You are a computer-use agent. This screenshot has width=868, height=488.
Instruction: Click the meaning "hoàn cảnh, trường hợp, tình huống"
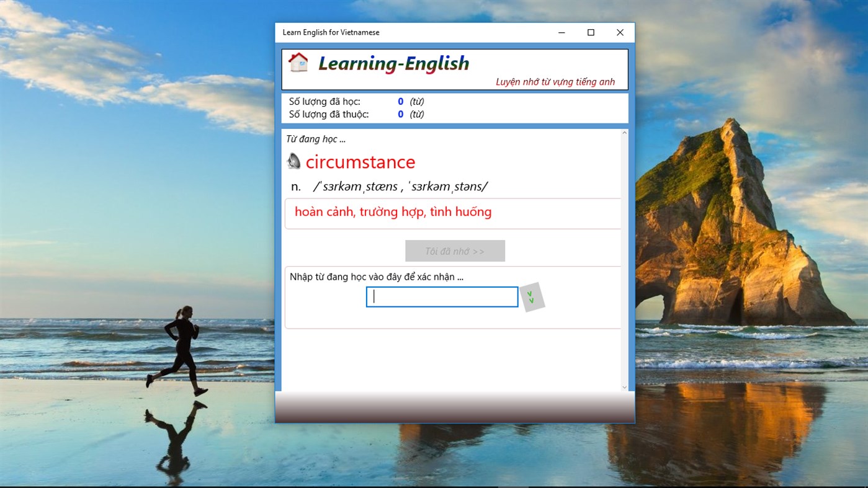coord(393,211)
